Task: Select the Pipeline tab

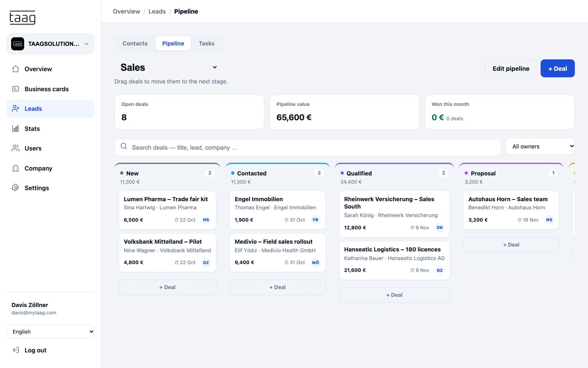Action: pyautogui.click(x=173, y=43)
